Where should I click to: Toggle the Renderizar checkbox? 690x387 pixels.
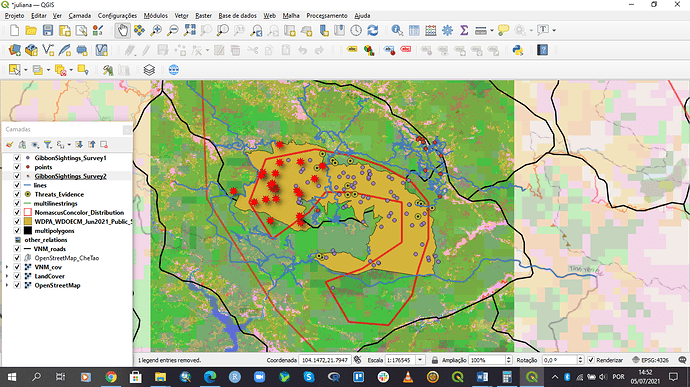tap(591, 360)
